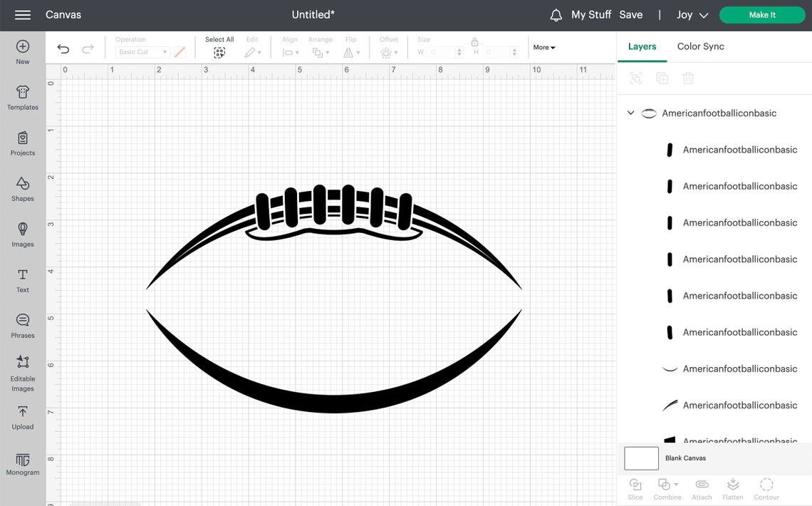
Task: Click the Undo icon
Action: pos(63,48)
